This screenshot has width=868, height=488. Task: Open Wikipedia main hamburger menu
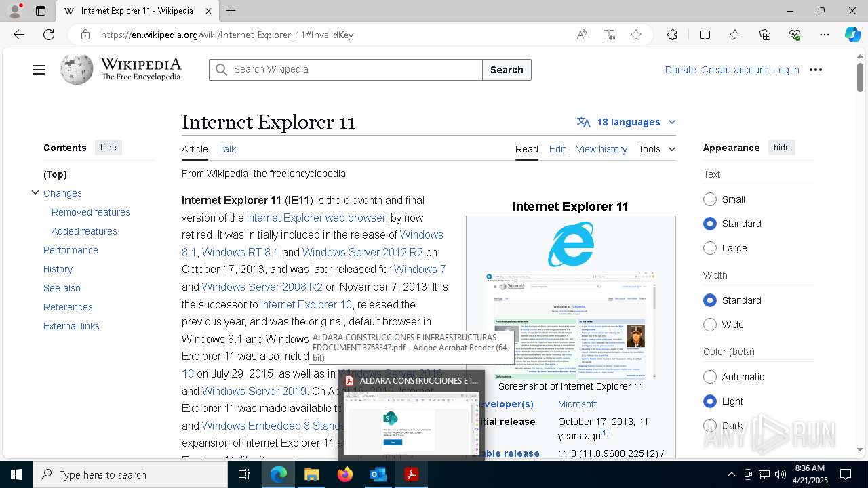tap(39, 70)
